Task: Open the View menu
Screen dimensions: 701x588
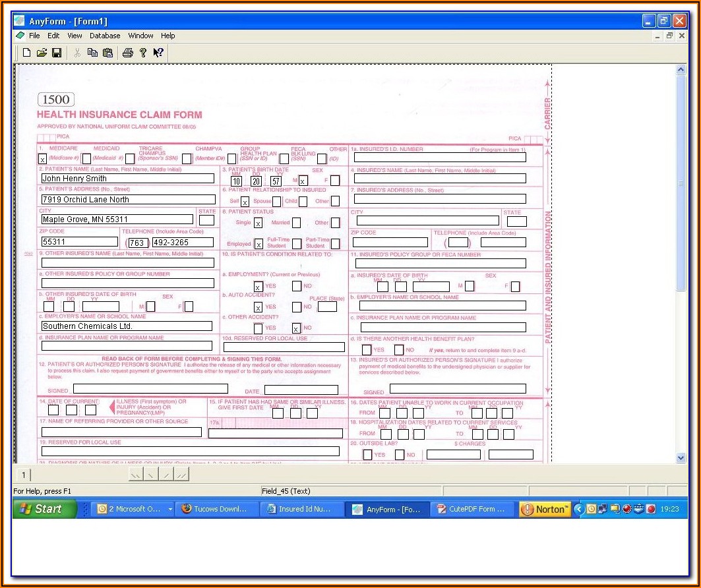Action: (75, 36)
